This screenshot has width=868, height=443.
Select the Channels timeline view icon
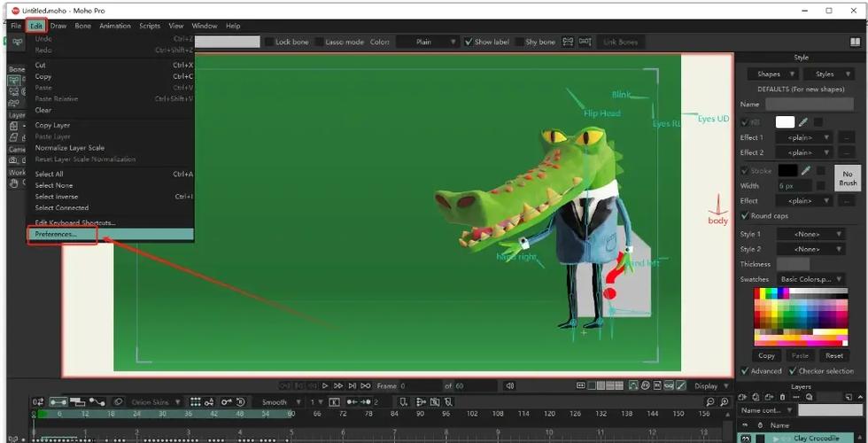pos(58,402)
